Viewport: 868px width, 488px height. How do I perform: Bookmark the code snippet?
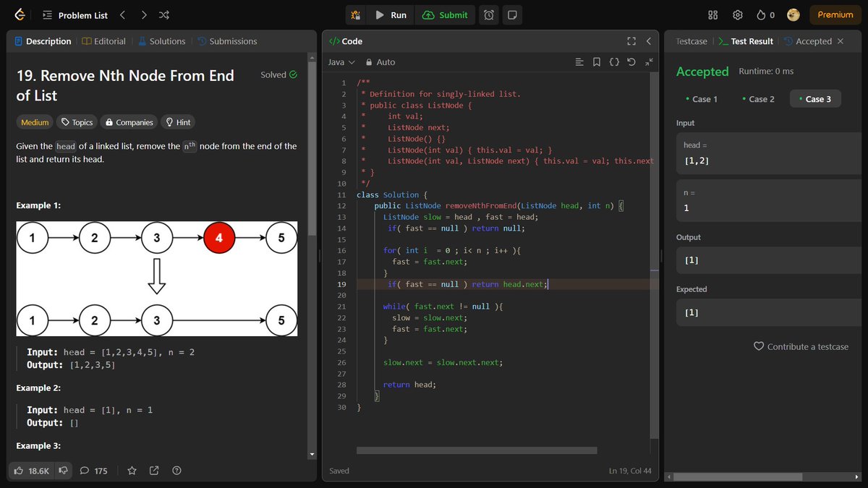point(597,62)
